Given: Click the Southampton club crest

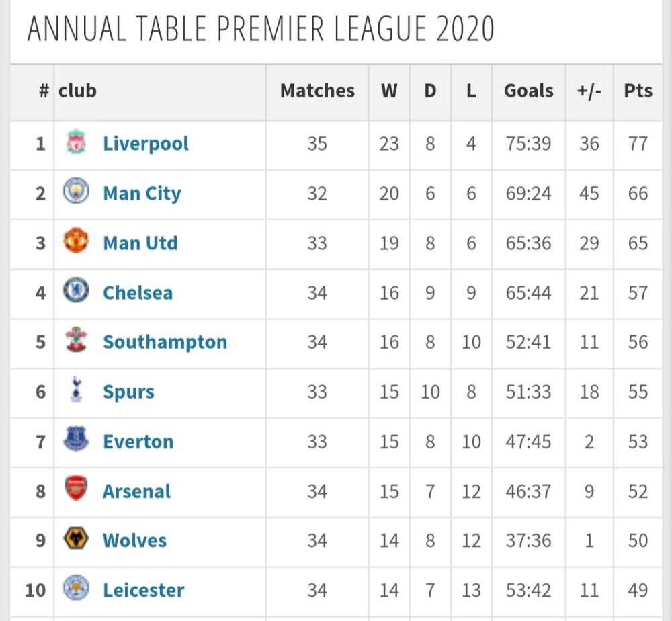Looking at the screenshot, I should (77, 340).
